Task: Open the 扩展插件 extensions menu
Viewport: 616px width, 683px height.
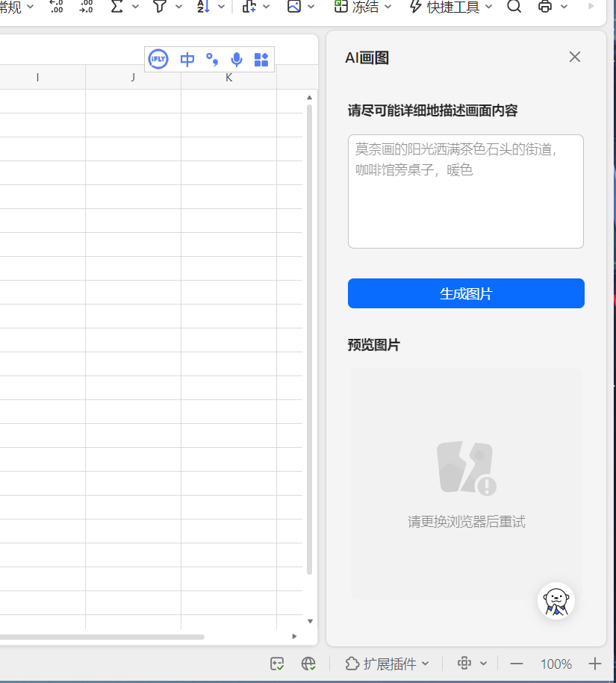Action: 387,664
